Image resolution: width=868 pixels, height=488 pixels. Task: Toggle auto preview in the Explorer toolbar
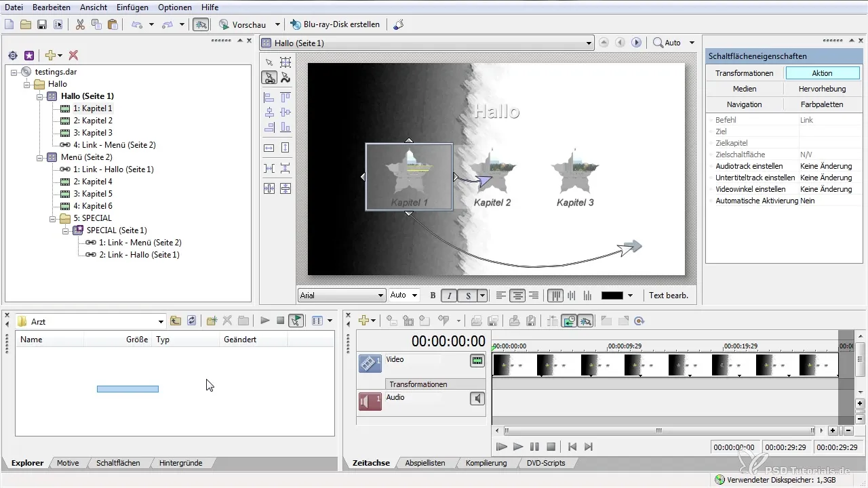click(x=296, y=321)
